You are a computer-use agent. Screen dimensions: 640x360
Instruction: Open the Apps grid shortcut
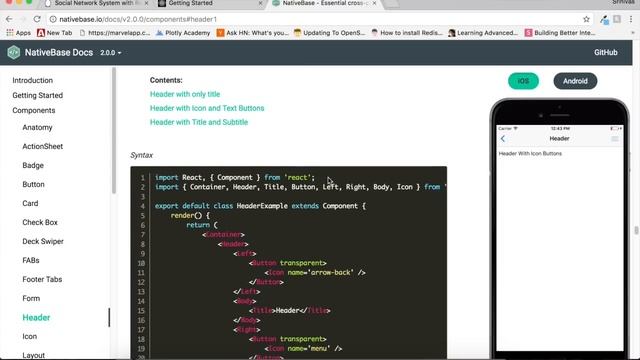click(x=18, y=33)
